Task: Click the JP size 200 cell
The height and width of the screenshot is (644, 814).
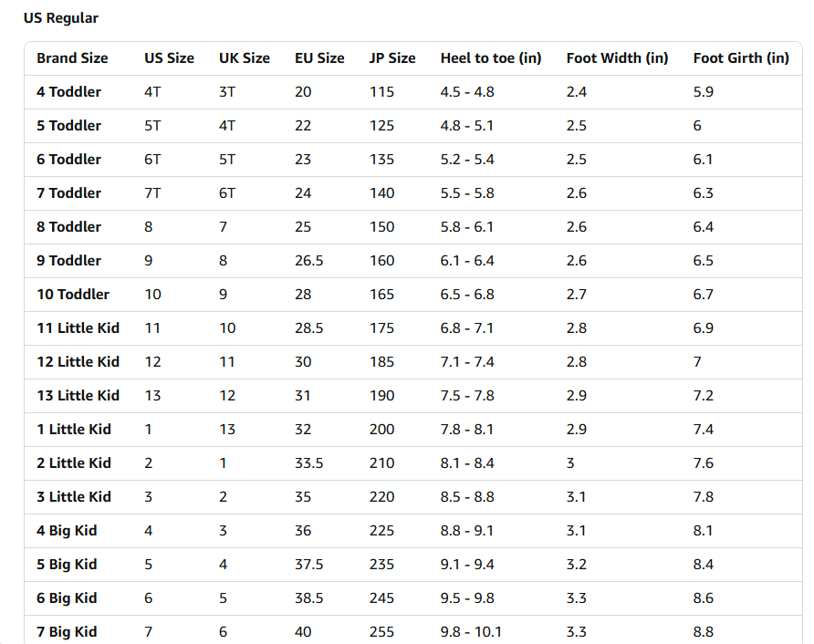Action: coord(381,429)
